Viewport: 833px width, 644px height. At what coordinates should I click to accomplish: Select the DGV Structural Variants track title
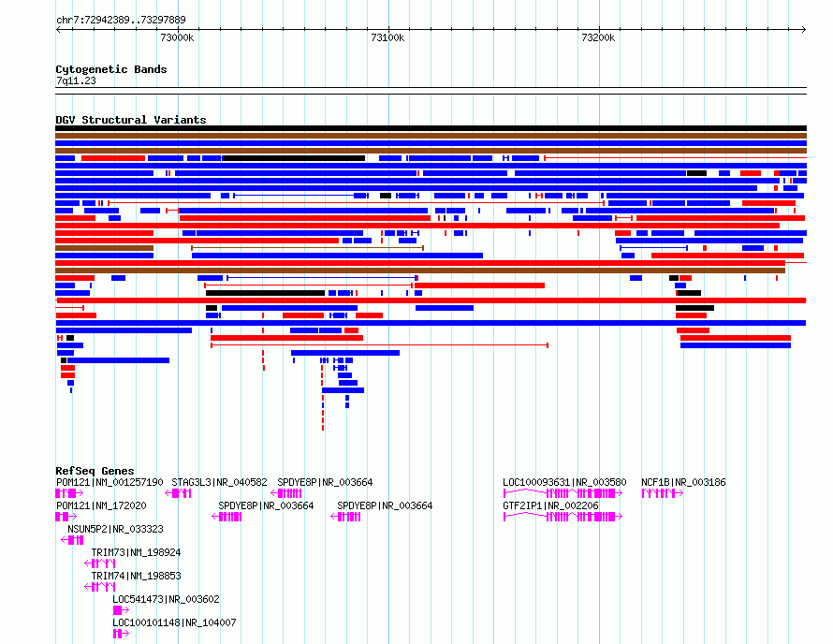pyautogui.click(x=131, y=120)
